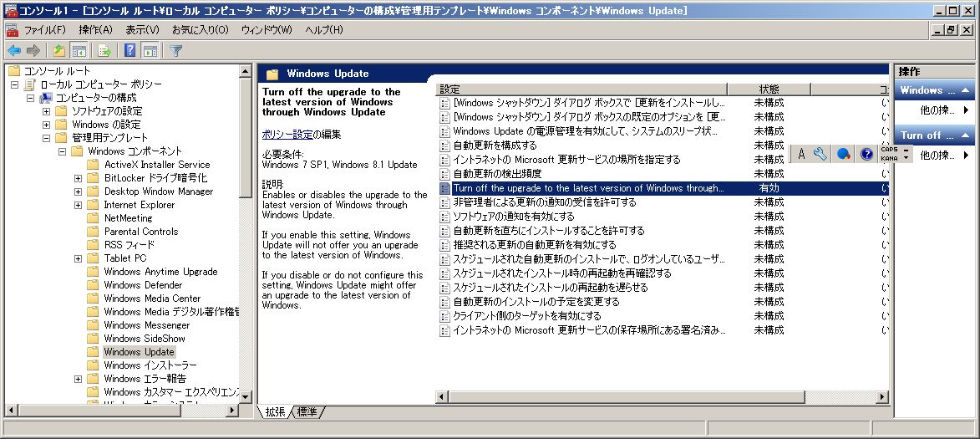Click the filter funnel icon
Image resolution: width=980 pixels, height=439 pixels.
pos(176,51)
